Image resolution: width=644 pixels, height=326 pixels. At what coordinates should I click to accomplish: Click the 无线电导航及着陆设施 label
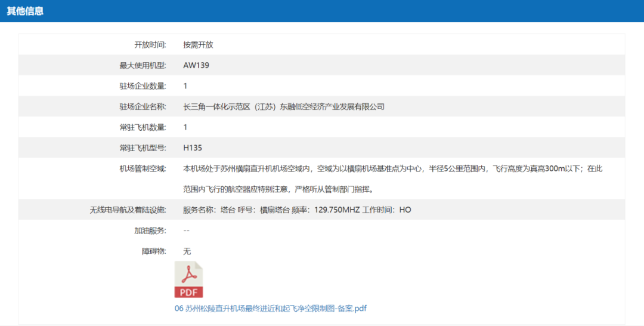(x=128, y=210)
